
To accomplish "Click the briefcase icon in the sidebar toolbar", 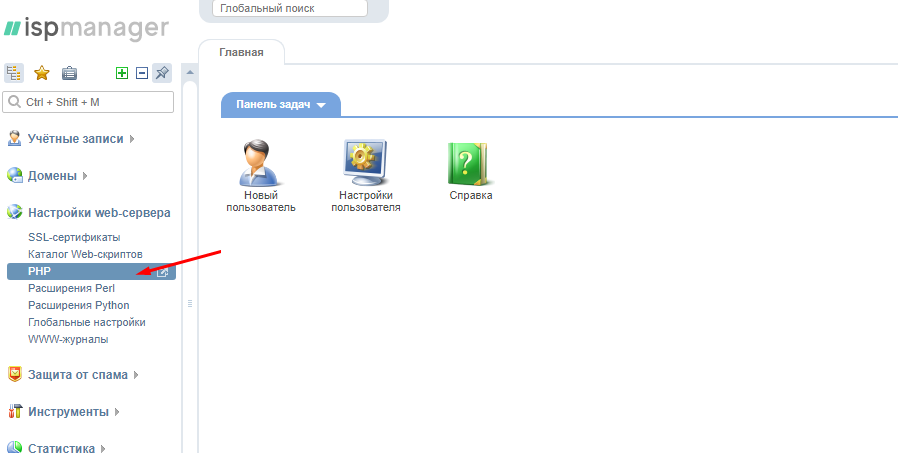I will coord(69,73).
